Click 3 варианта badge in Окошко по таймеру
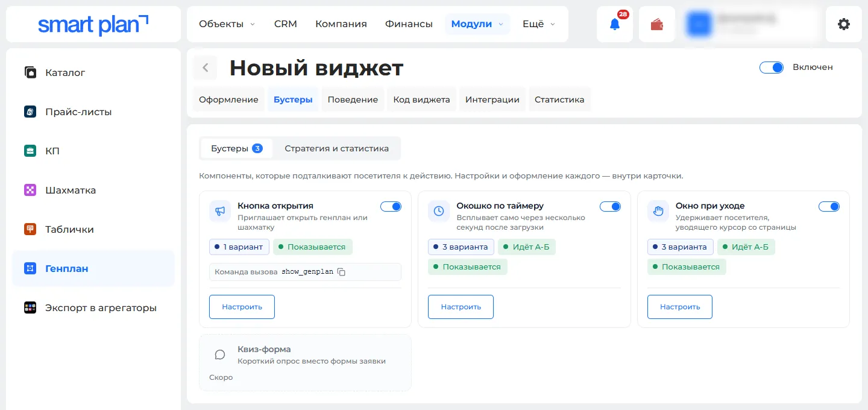868x410 pixels. (x=461, y=247)
